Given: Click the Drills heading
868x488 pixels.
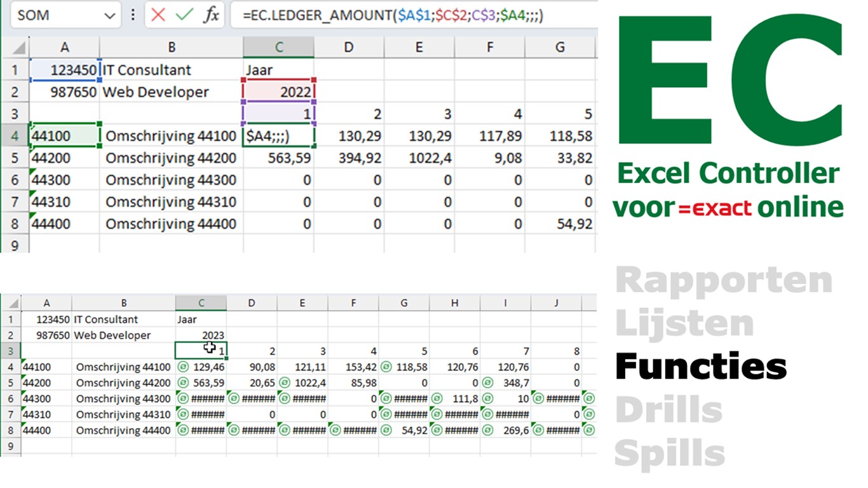Looking at the screenshot, I should click(668, 410).
